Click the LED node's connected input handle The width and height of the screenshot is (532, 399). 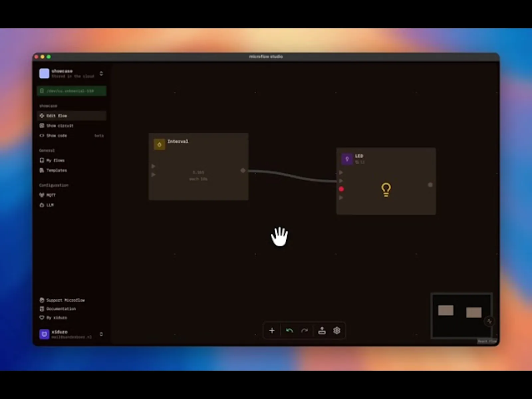pos(341,181)
